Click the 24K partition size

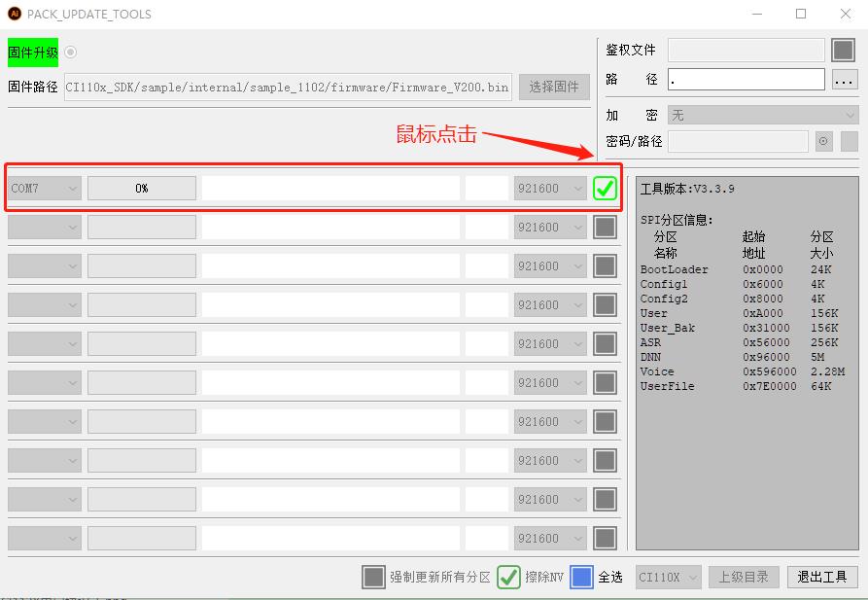[821, 269]
